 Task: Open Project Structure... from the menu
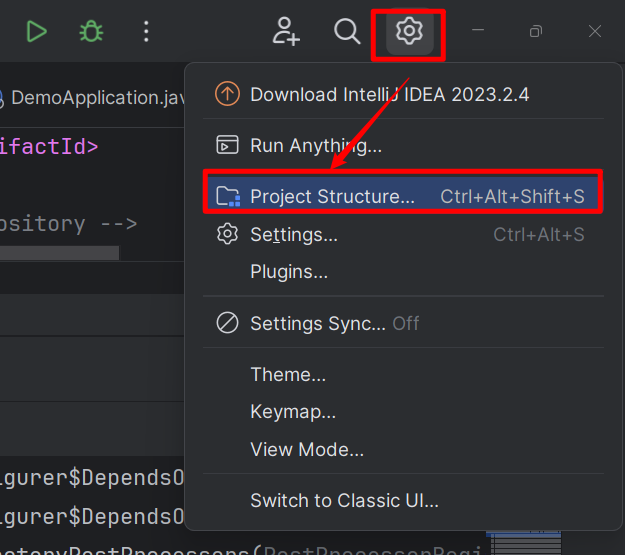(x=332, y=197)
